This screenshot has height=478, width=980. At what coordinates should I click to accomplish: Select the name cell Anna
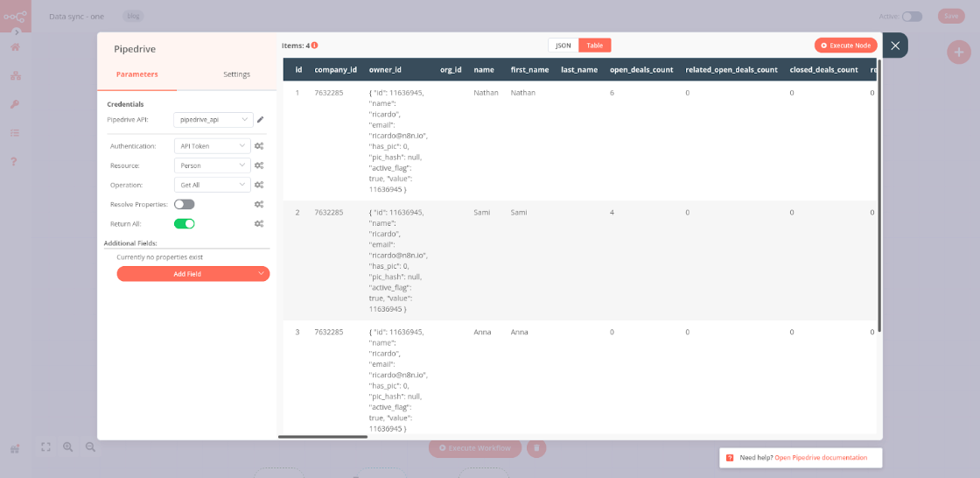[x=482, y=332]
